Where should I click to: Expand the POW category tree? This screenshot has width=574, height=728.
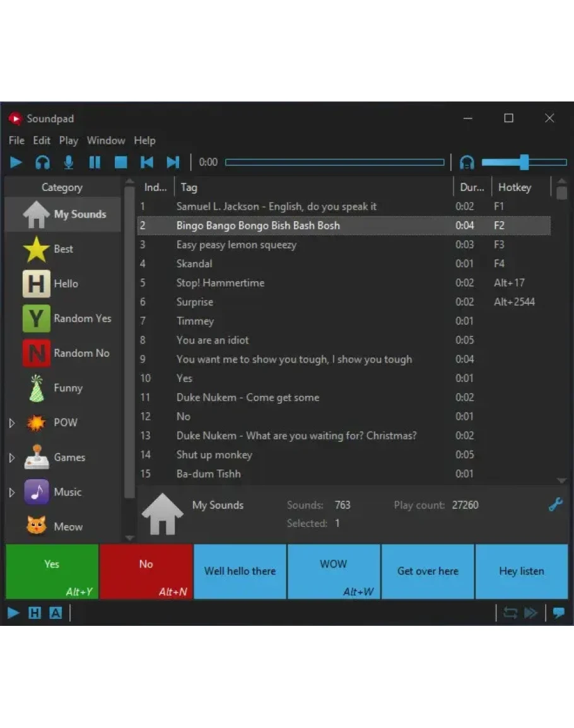point(11,423)
